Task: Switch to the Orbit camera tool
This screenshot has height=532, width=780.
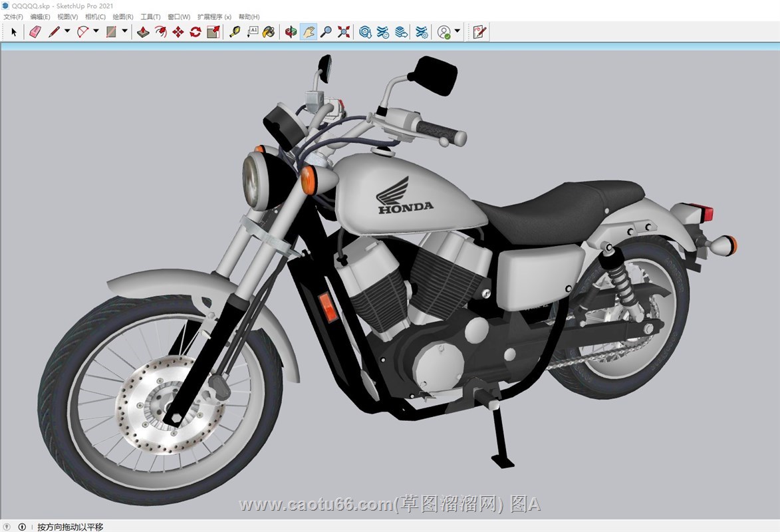Action: coord(291,31)
